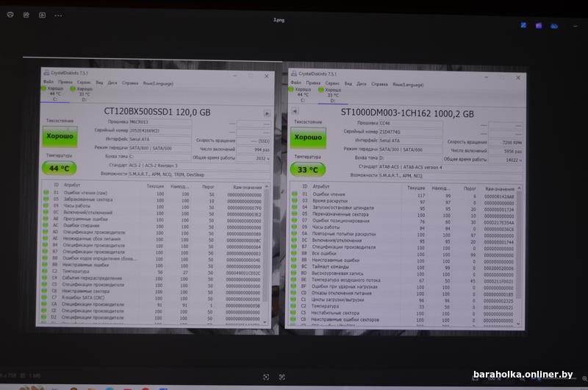Click the green status dot of the 'Ошибки чтения' row in the right window
Screen dimensions: 588x390
(x=295, y=194)
